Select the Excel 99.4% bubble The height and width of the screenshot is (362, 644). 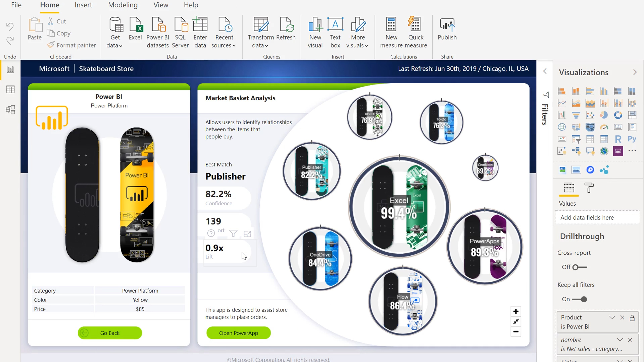(399, 207)
